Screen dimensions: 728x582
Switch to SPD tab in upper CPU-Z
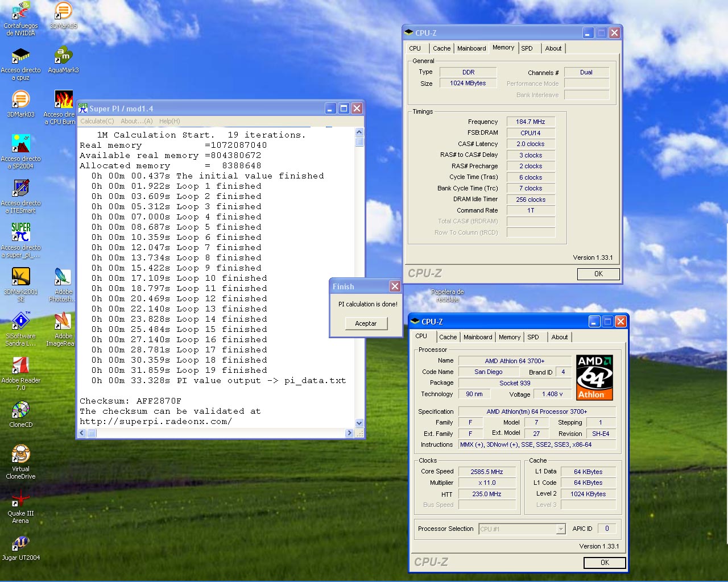tap(527, 48)
